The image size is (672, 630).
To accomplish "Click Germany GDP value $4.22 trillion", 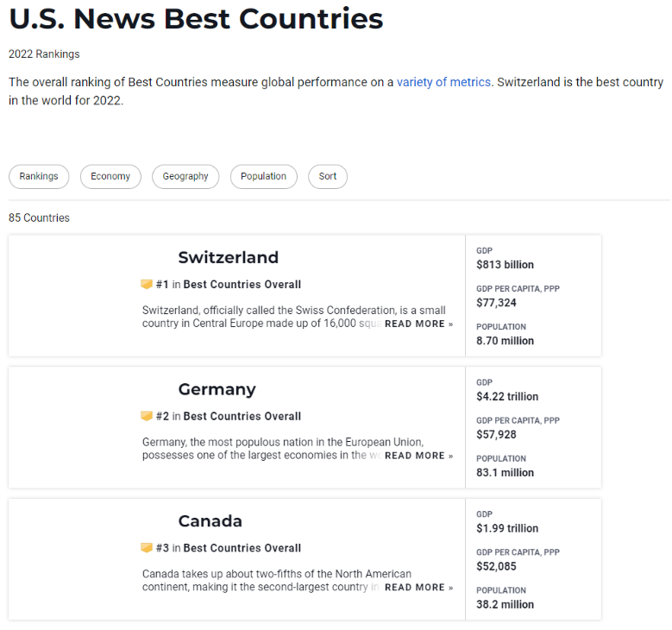I will click(507, 396).
